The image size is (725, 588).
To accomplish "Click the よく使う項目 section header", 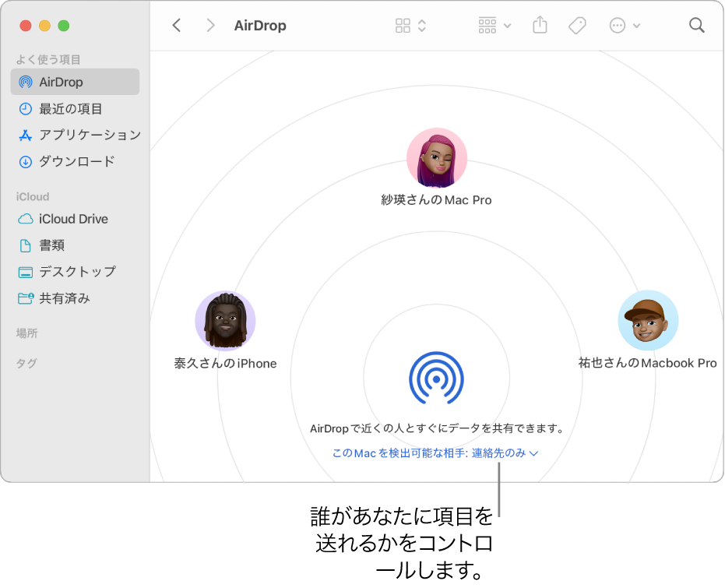I will (x=48, y=59).
